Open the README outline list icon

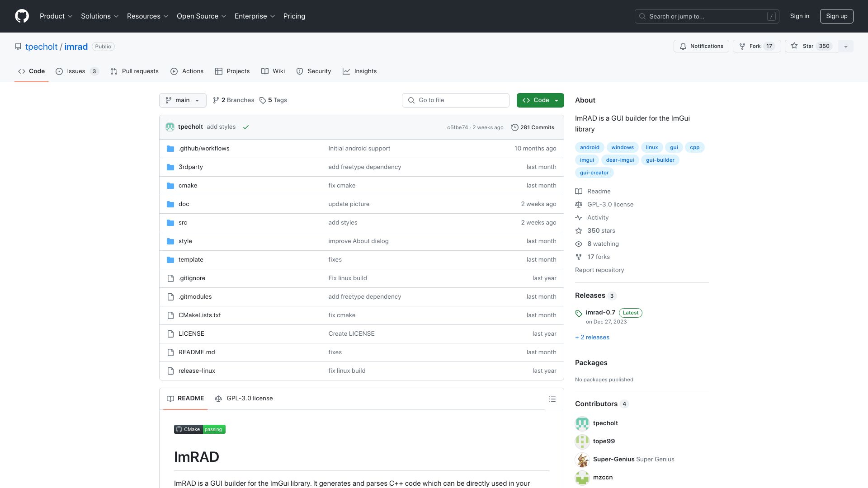[x=552, y=399]
